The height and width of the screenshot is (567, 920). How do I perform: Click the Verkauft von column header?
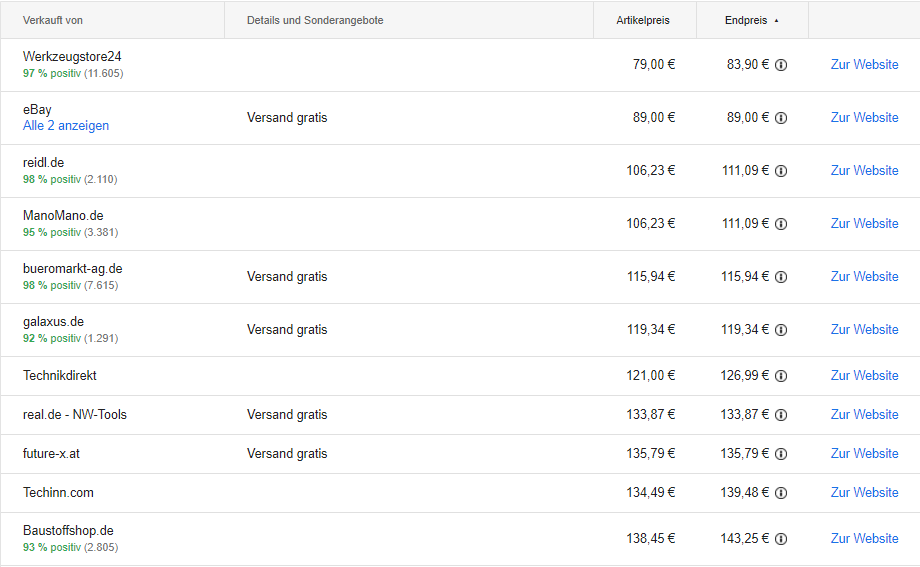(53, 20)
